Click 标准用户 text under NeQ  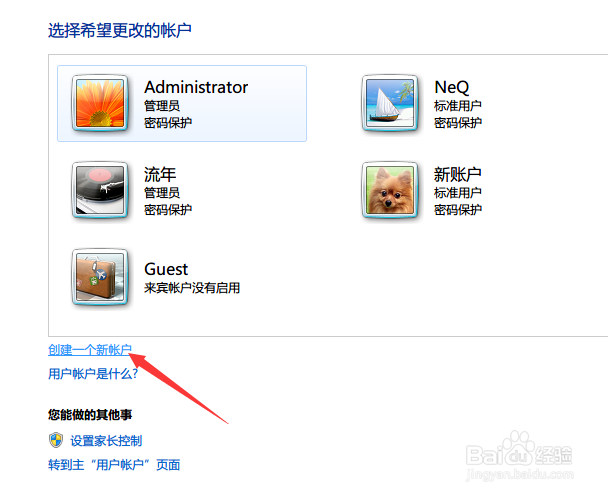[x=458, y=105]
